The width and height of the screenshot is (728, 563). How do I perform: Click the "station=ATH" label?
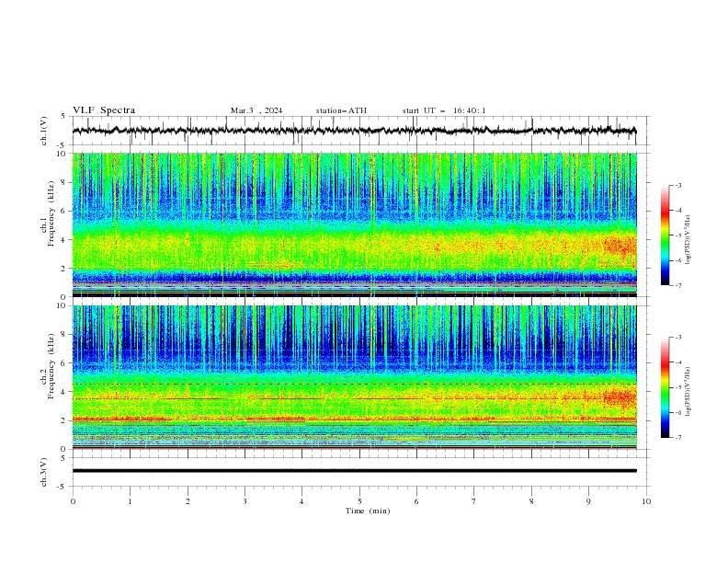(341, 110)
